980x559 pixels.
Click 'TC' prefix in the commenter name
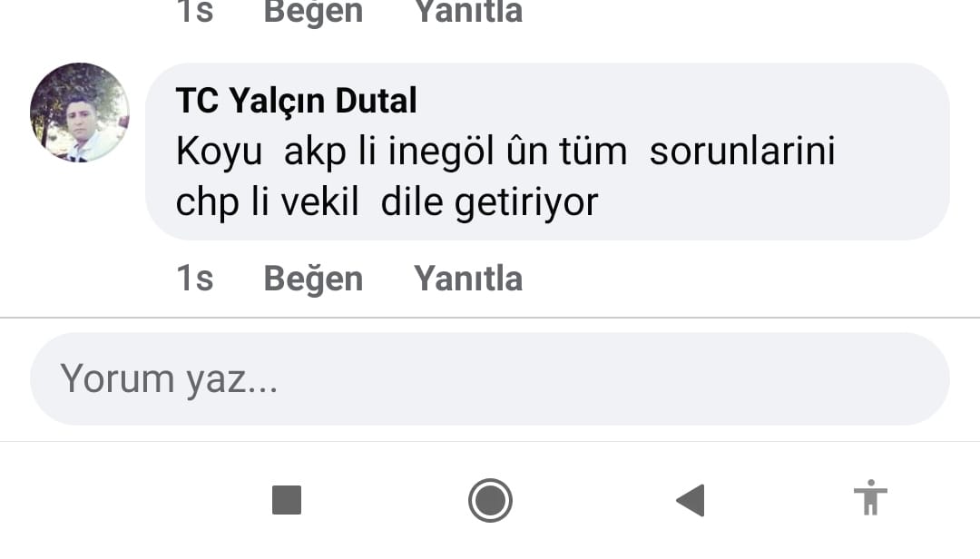tap(197, 101)
